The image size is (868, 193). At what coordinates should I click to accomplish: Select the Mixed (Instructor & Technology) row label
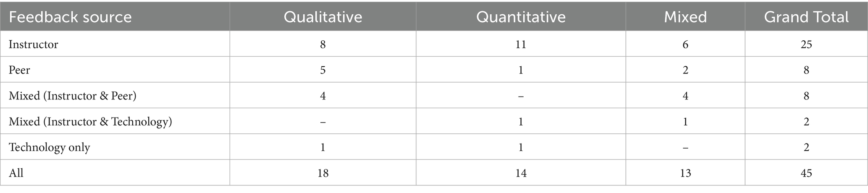90,122
